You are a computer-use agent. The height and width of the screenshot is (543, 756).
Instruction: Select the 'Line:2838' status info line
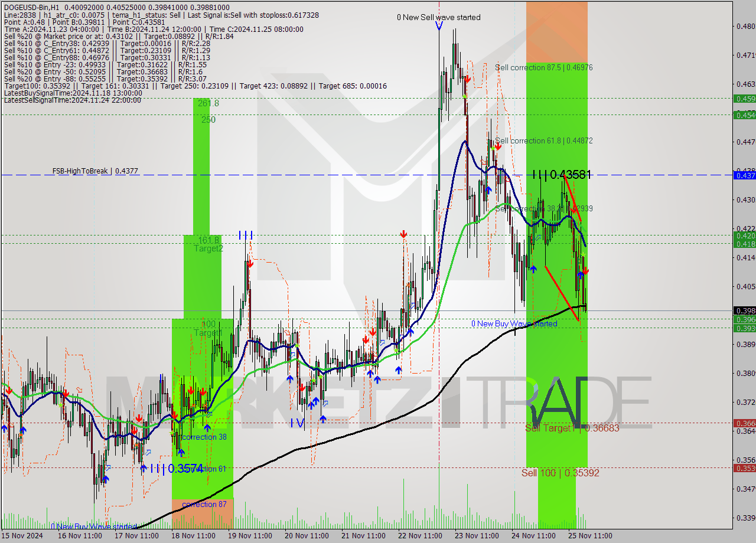click(161, 15)
